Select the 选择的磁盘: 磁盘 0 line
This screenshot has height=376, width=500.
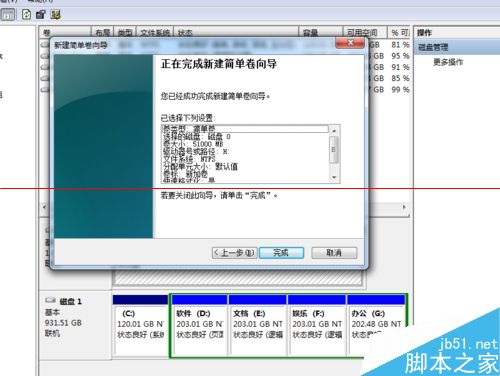[x=197, y=136]
